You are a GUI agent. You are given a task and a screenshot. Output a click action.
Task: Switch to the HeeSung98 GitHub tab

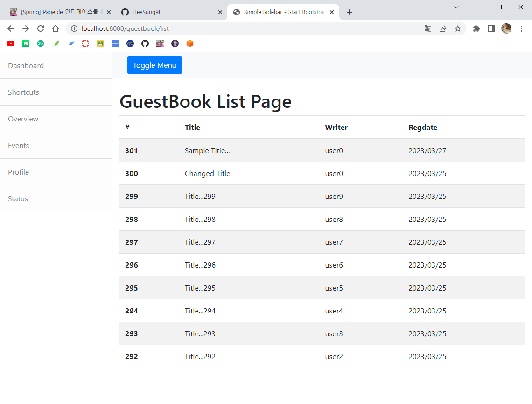[x=171, y=12]
